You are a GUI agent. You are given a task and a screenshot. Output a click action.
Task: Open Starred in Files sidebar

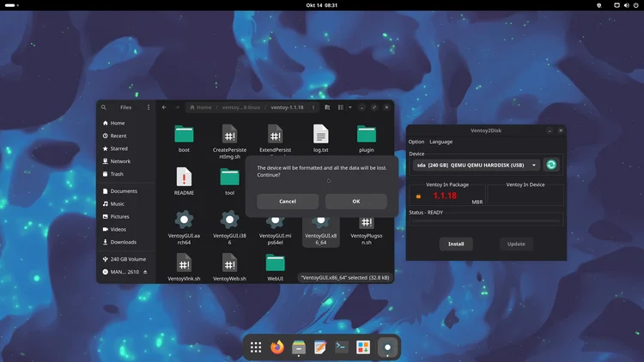[125, 148]
